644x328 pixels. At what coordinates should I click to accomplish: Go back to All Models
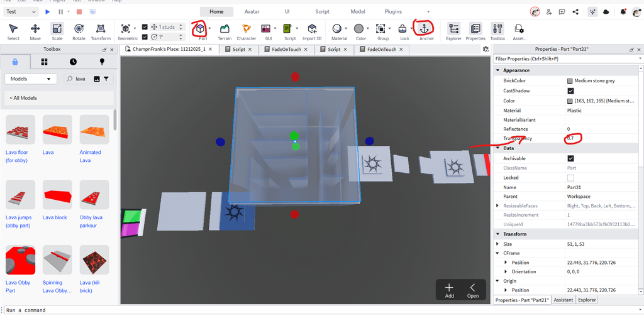tap(23, 98)
